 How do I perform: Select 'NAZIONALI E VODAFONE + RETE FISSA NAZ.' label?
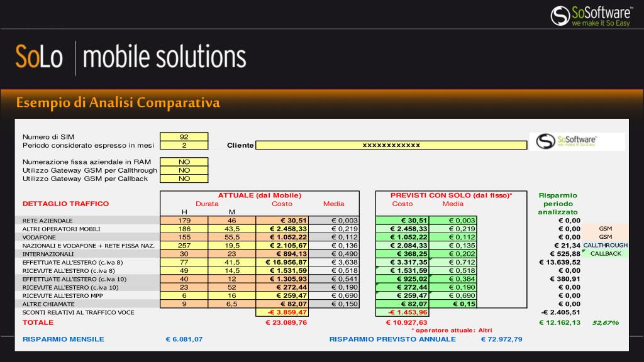coord(88,246)
